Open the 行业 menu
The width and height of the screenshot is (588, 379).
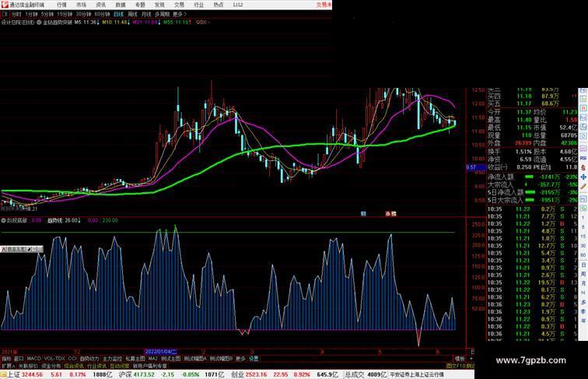(x=199, y=5)
